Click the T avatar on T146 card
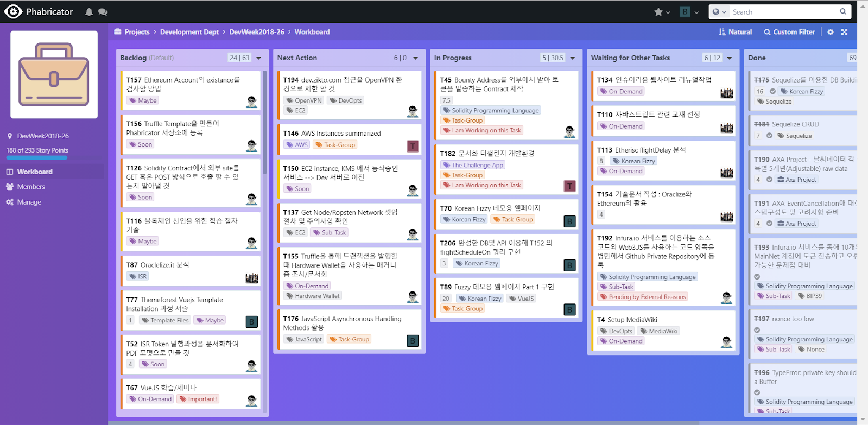Screen dimensions: 868x425 (413, 146)
